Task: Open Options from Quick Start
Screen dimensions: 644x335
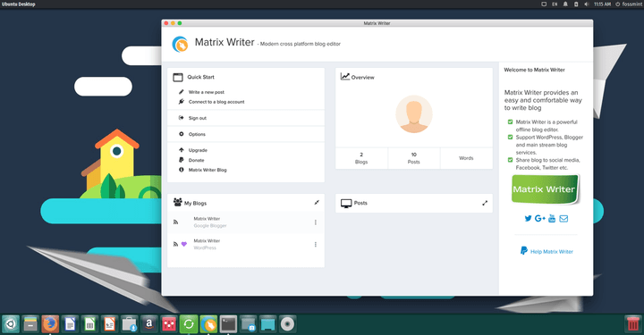Action: click(197, 135)
